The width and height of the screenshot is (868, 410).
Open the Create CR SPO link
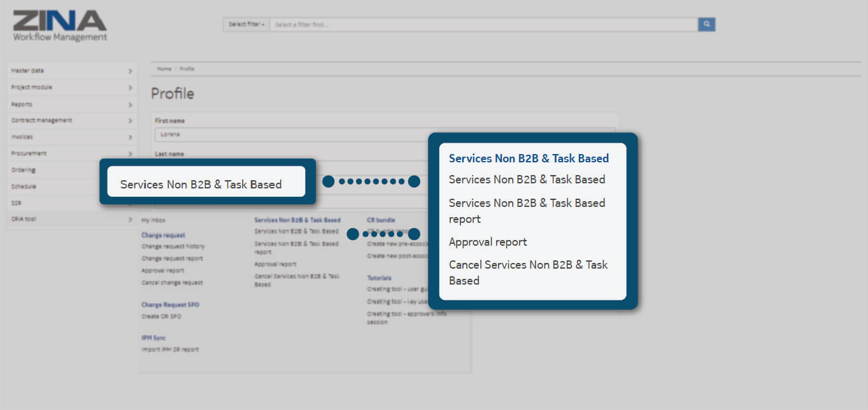coord(161,316)
